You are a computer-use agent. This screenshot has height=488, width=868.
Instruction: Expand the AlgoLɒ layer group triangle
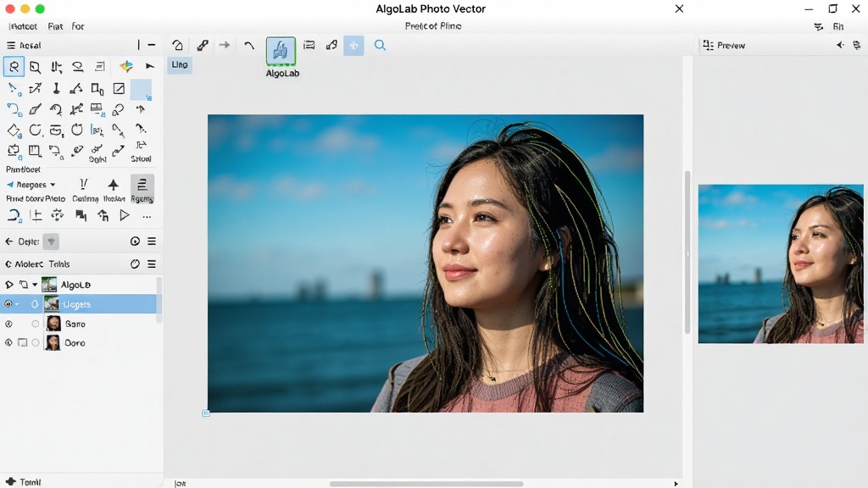[x=8, y=285]
